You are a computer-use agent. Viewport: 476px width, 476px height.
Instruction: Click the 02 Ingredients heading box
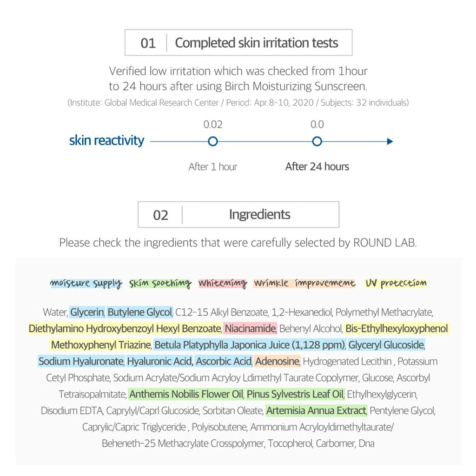click(x=238, y=215)
